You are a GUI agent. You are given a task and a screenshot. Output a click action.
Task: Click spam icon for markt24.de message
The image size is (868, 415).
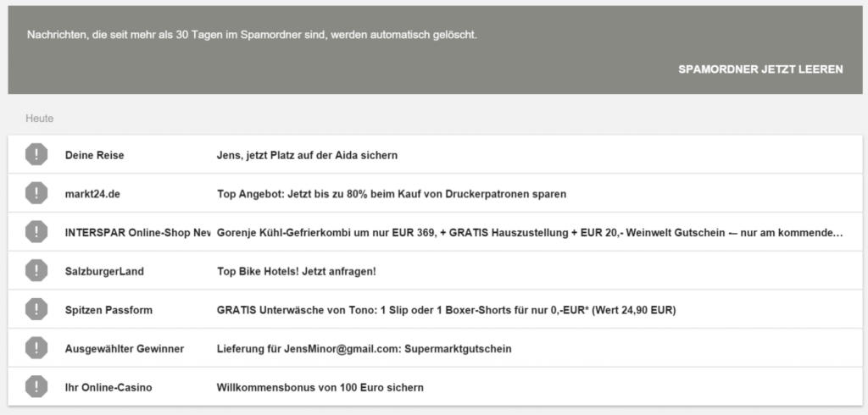[36, 193]
